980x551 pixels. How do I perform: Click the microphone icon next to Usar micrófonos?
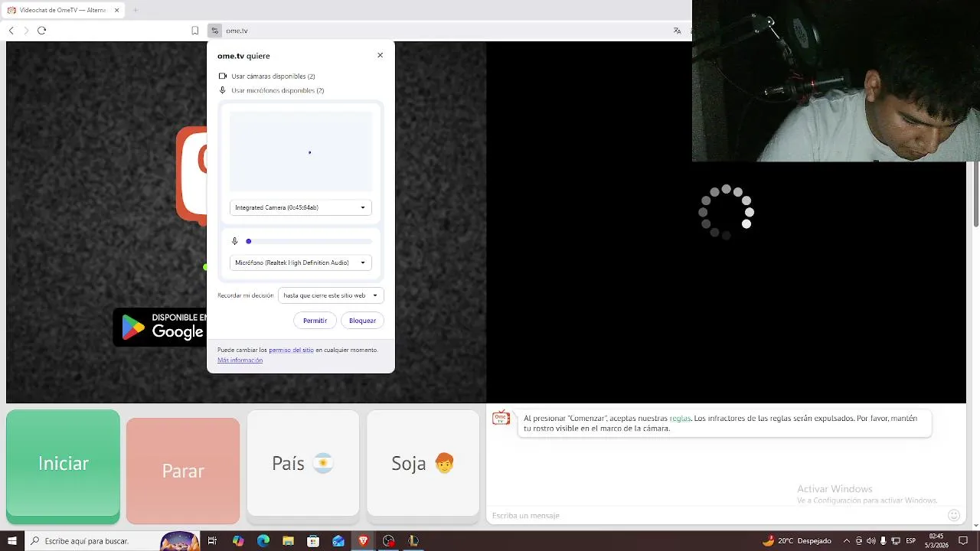[x=223, y=90]
